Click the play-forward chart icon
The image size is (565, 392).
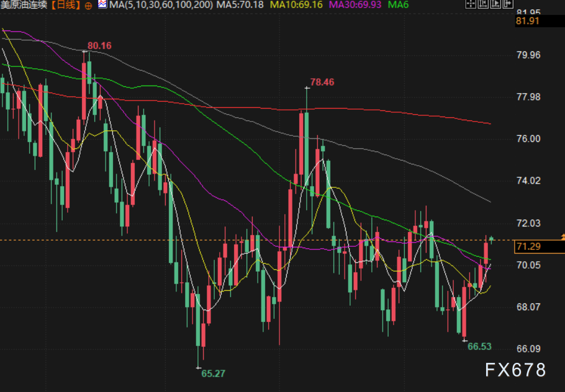pyautogui.click(x=495, y=3)
